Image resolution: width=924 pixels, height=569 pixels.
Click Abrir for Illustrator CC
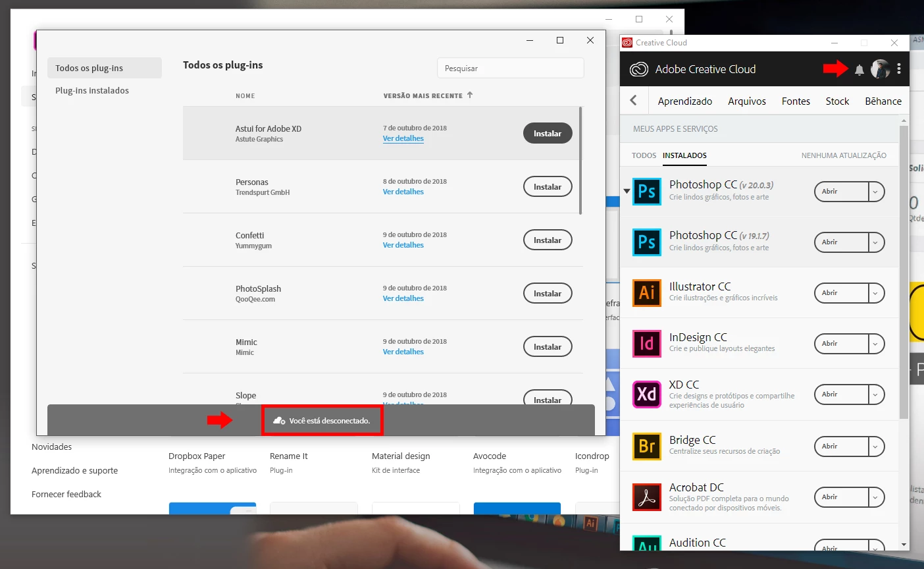[841, 293]
